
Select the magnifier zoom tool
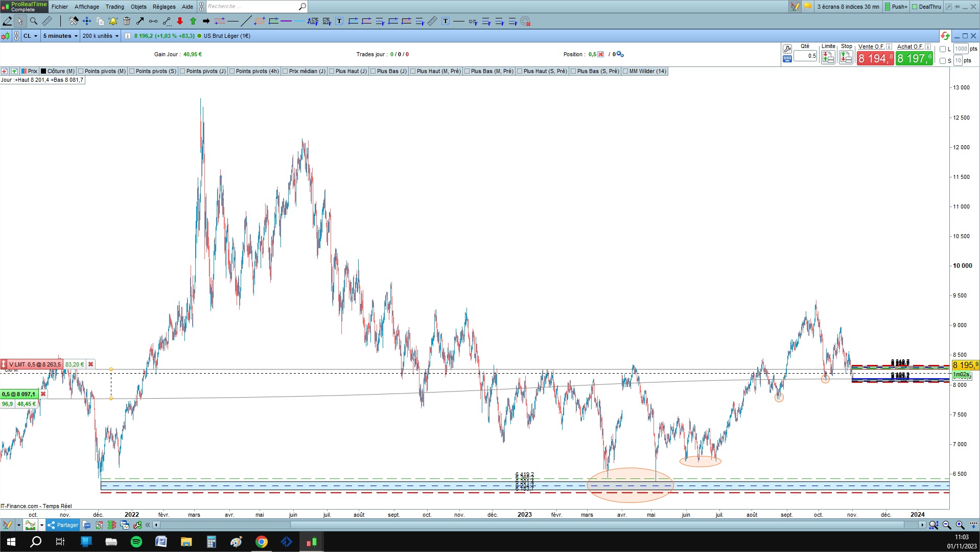[x=34, y=21]
